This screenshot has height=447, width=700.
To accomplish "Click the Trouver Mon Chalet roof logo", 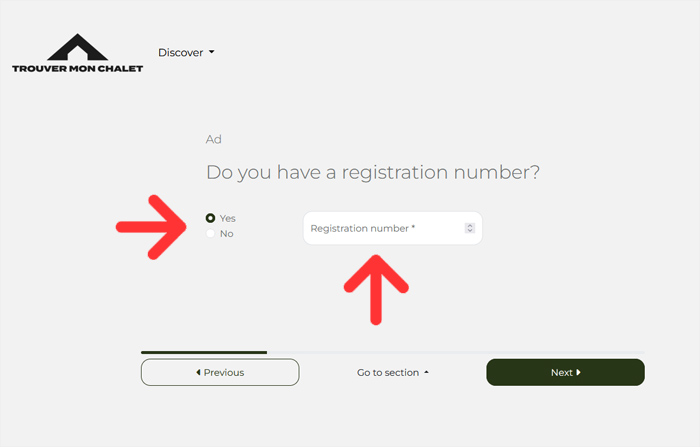I will tap(77, 47).
